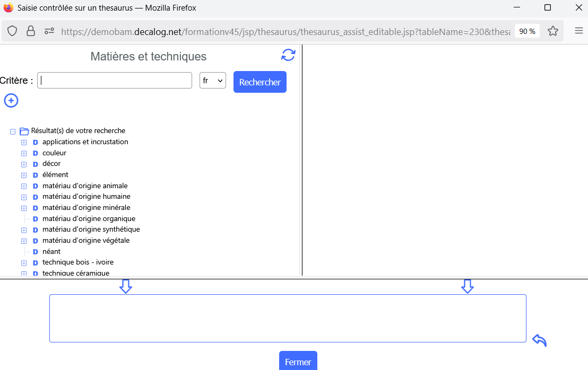Click the left blue down arrow
This screenshot has width=588, height=370.
[x=126, y=286]
